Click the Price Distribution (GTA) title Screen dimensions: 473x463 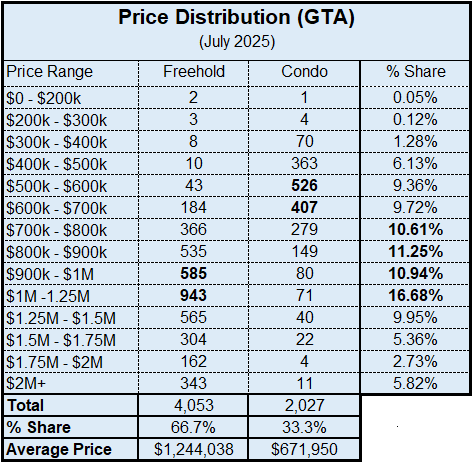click(236, 17)
